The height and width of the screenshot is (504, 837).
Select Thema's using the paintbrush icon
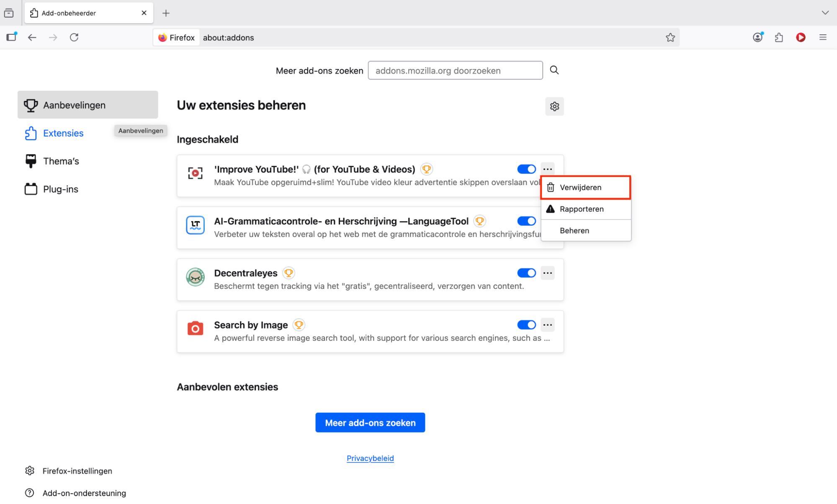click(x=31, y=161)
